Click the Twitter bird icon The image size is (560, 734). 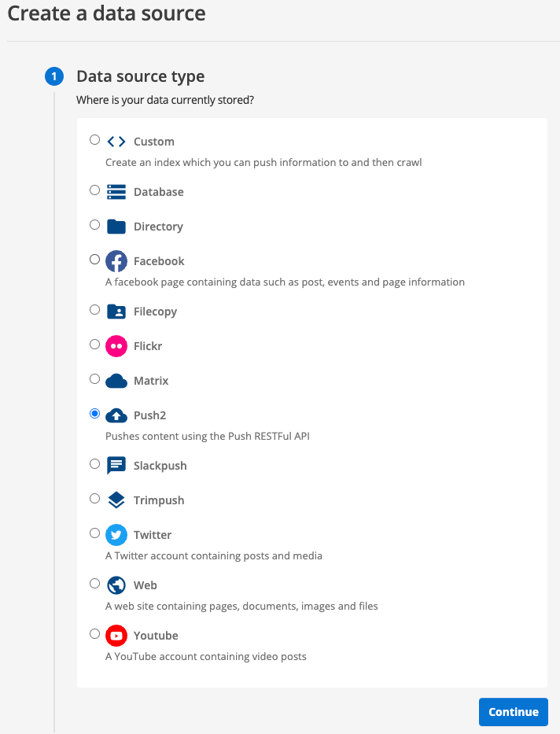pyautogui.click(x=115, y=534)
